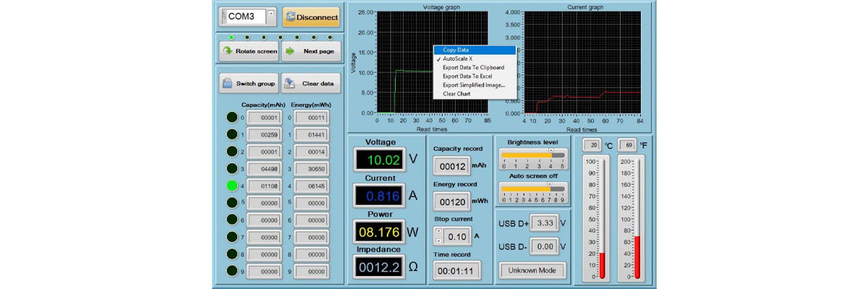Select the group 5 indicator light
Viewport: 868px width, 289px height.
[232, 203]
